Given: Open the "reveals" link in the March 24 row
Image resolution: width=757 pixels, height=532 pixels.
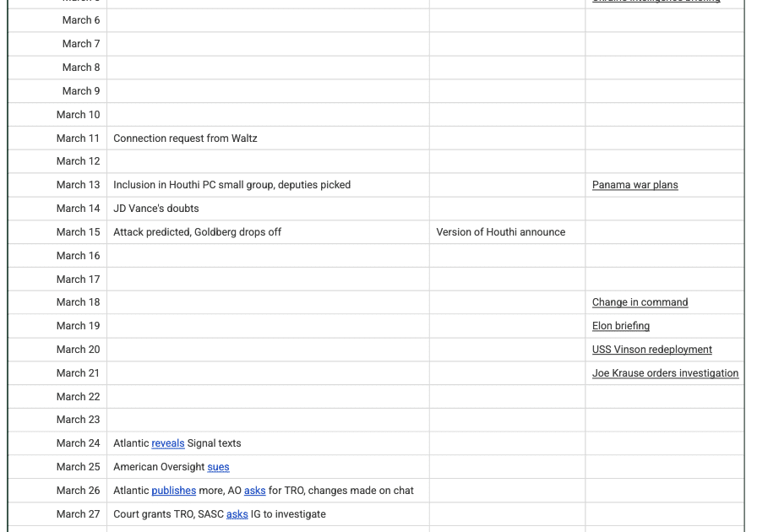Looking at the screenshot, I should (168, 443).
